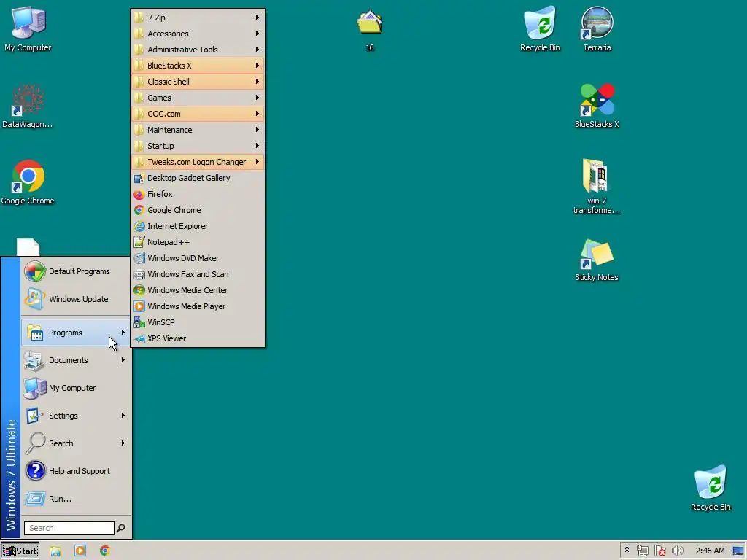The height and width of the screenshot is (560, 747).
Task: Open the win 7 transforme... folder
Action: coord(597,186)
